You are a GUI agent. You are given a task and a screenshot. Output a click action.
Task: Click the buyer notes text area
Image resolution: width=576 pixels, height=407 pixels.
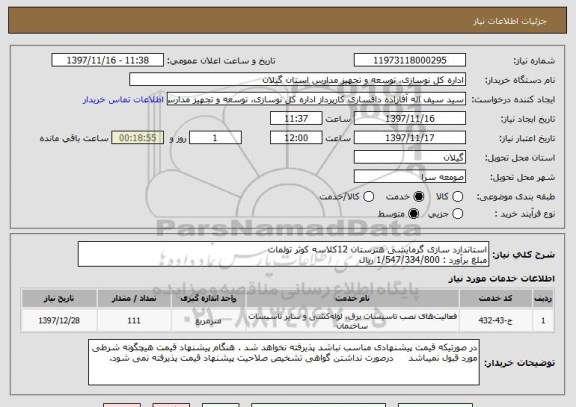pos(284,362)
